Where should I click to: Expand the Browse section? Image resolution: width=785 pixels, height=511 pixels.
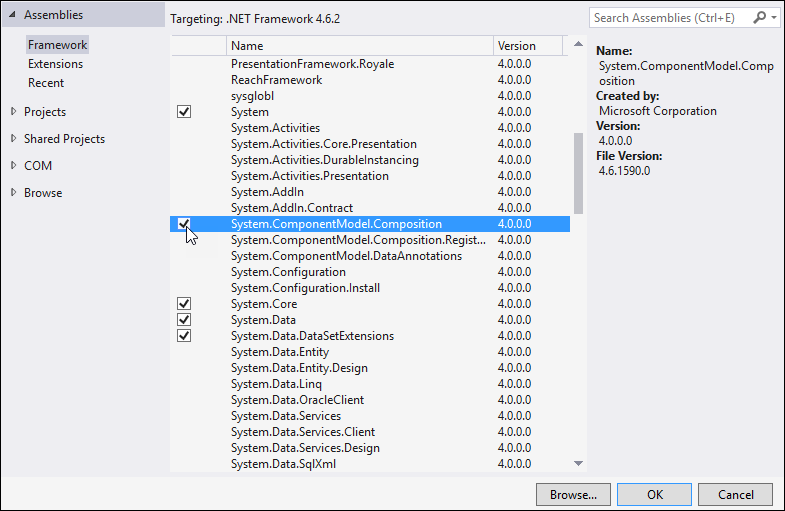click(13, 193)
